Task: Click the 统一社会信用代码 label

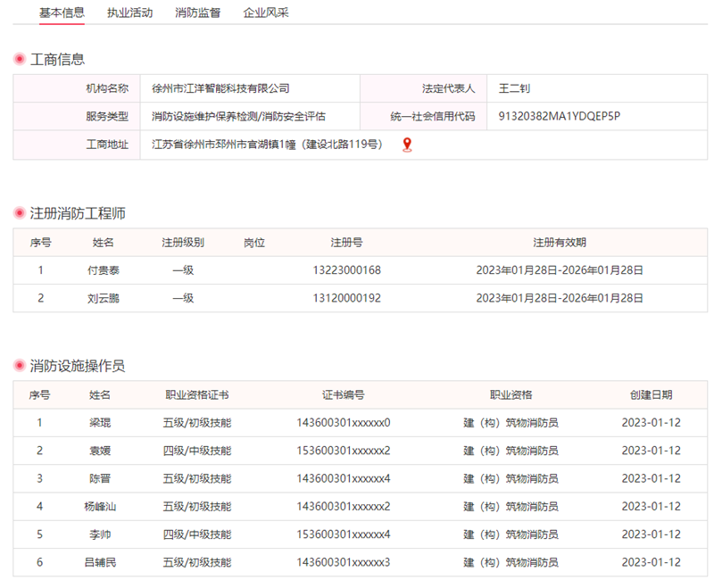Action: 433,117
